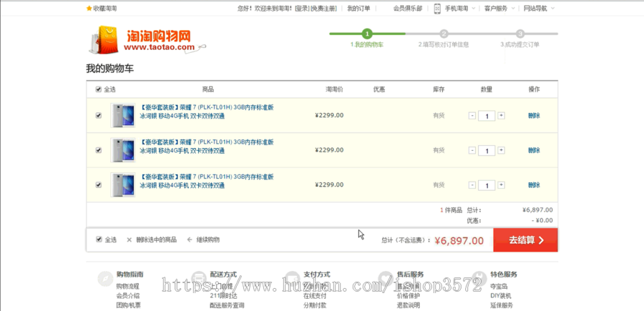This screenshot has width=644, height=311.
Task: Click 删除 in the third cart row
Action: [534, 185]
